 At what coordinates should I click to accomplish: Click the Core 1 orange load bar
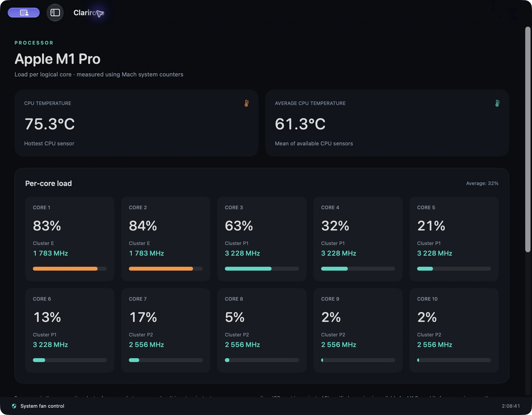pyautogui.click(x=70, y=269)
